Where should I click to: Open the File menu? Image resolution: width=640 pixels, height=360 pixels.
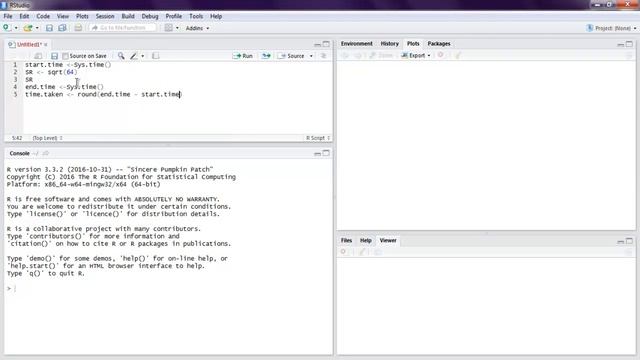[8, 16]
